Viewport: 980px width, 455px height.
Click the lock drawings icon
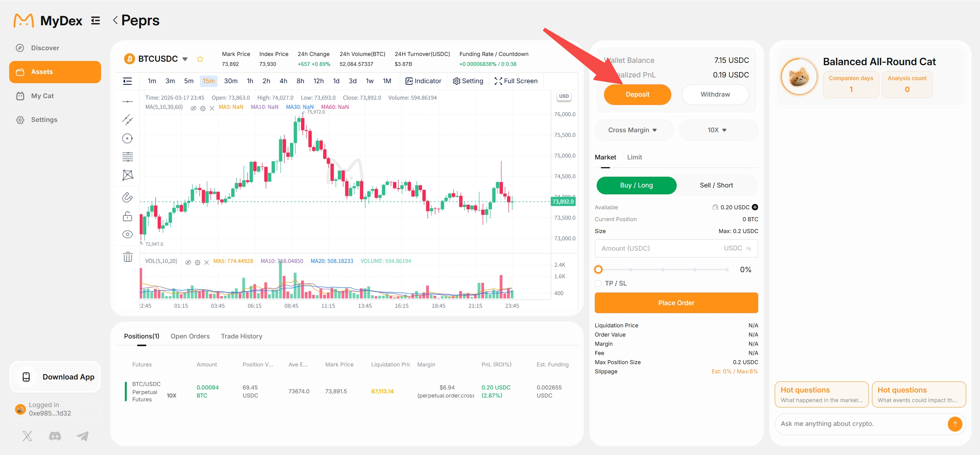click(x=128, y=216)
